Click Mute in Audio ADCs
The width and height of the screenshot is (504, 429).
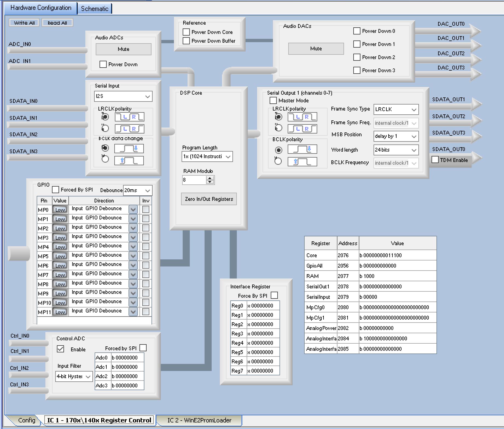(123, 49)
